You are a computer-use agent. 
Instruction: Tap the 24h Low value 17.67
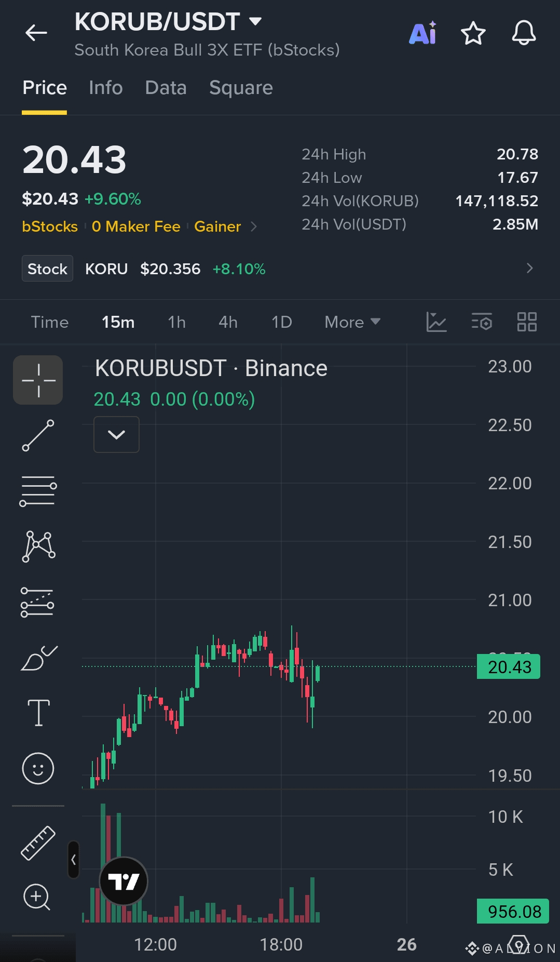pyautogui.click(x=517, y=178)
